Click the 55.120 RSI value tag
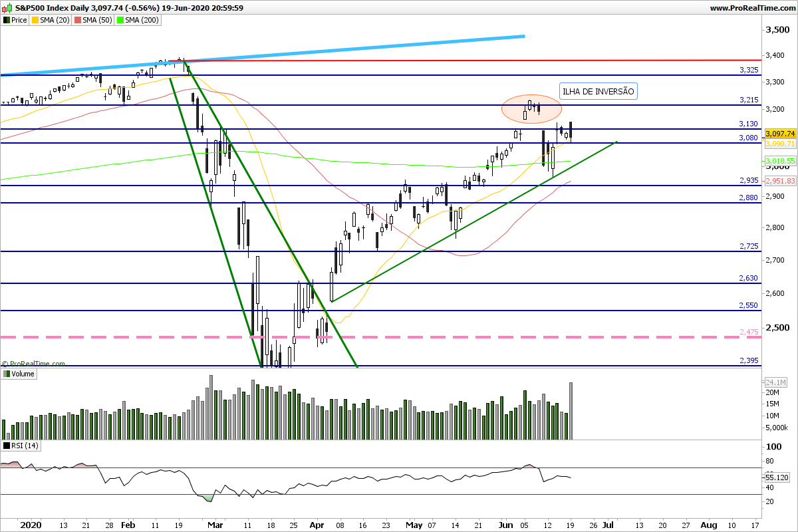The width and height of the screenshot is (798, 532). pyautogui.click(x=777, y=477)
